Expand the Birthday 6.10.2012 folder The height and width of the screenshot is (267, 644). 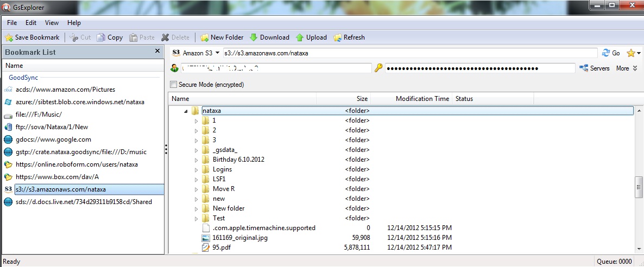(197, 160)
